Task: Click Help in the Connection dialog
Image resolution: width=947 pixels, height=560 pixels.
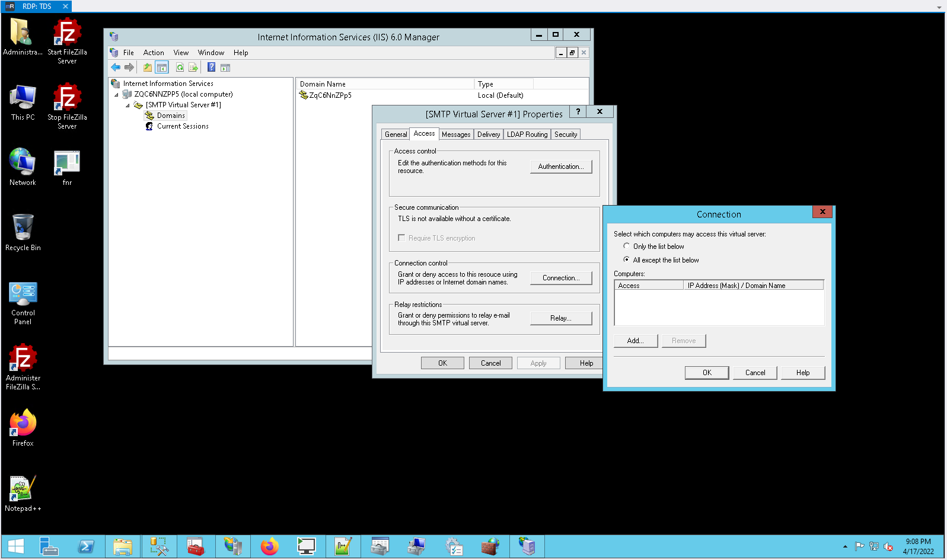Action: tap(803, 373)
